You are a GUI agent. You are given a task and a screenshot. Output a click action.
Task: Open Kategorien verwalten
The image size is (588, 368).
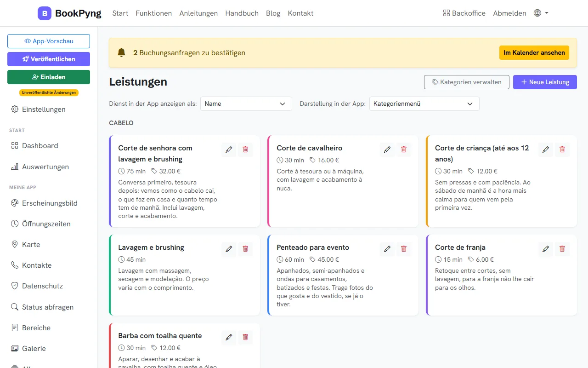(467, 82)
